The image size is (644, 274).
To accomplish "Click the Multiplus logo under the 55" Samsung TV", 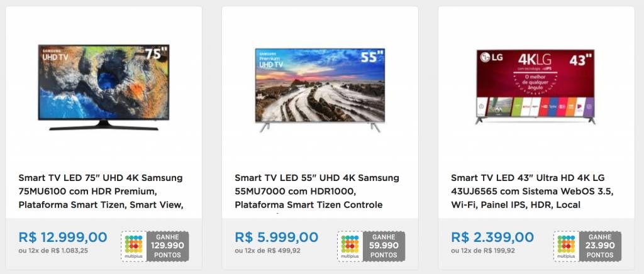I will pyautogui.click(x=350, y=246).
